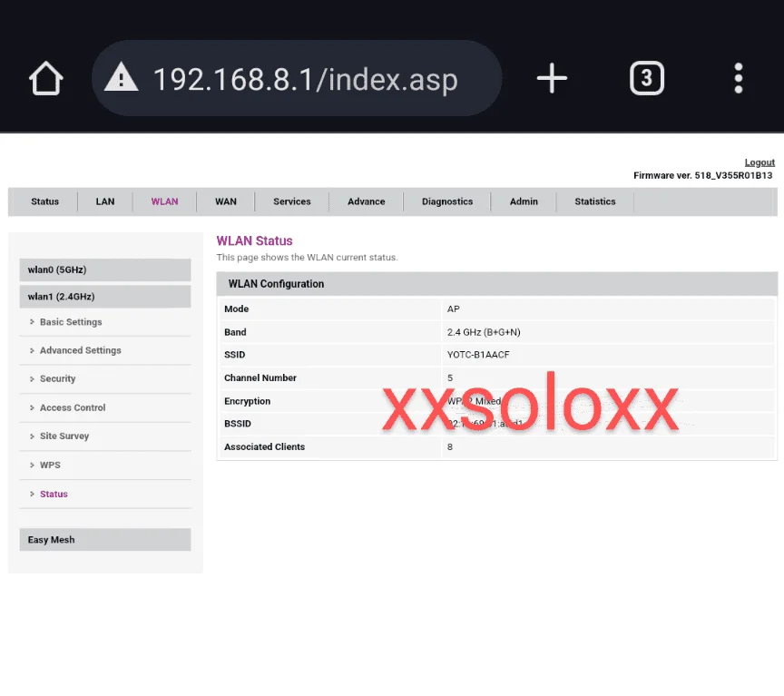
Task: Open a new tab with plus icon
Action: click(552, 78)
